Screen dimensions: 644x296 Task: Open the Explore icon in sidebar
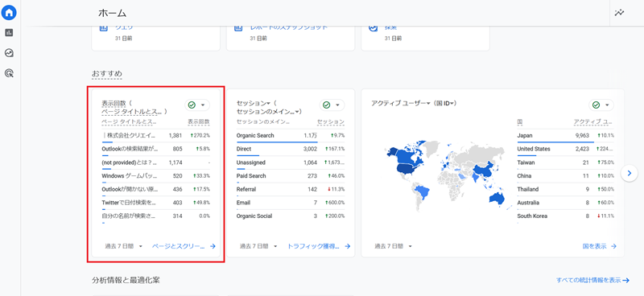[9, 53]
